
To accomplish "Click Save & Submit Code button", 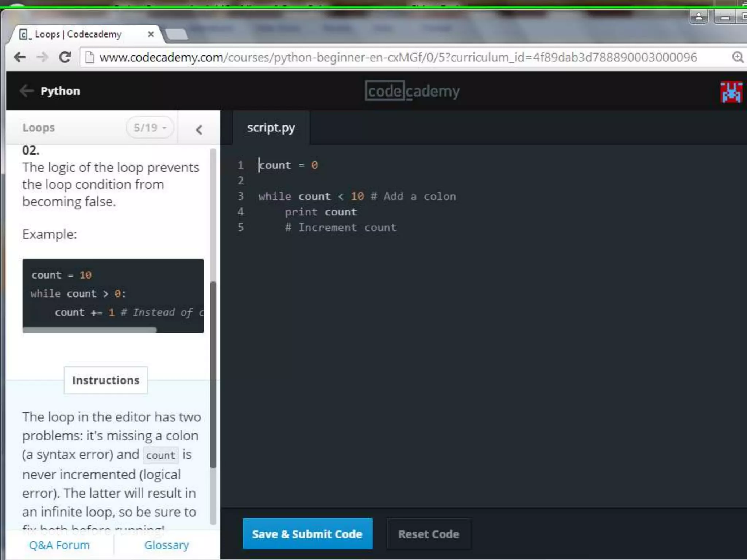I will coord(307,534).
